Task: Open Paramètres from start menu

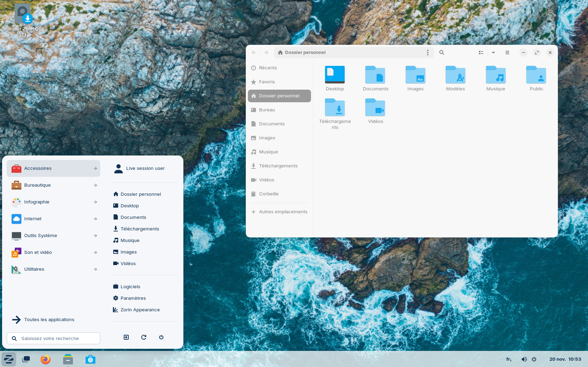Action: pyautogui.click(x=144, y=298)
